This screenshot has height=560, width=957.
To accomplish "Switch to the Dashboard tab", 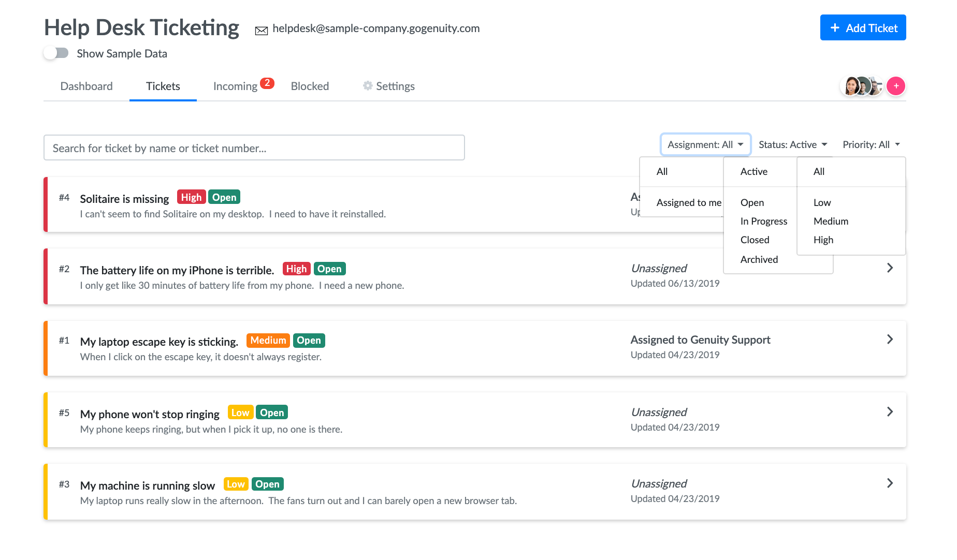I will [x=86, y=86].
